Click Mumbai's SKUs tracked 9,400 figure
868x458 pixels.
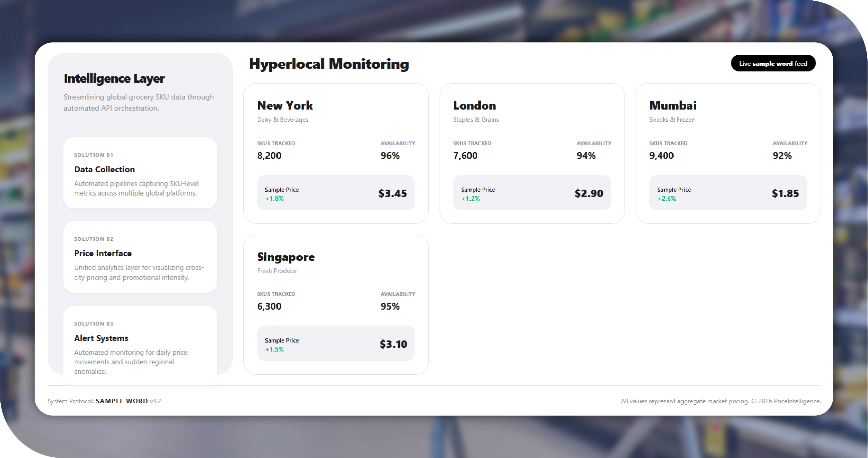click(661, 156)
